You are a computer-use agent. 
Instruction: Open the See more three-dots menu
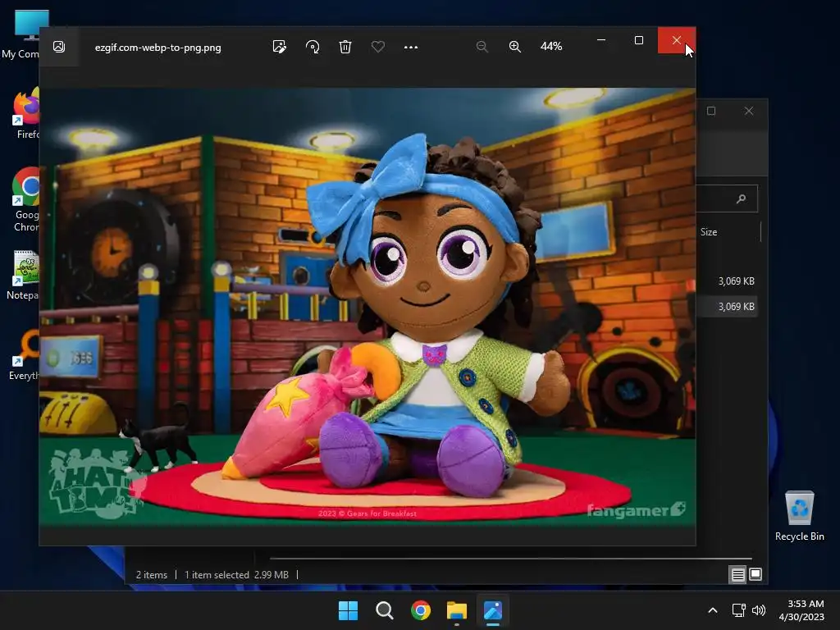tap(410, 47)
